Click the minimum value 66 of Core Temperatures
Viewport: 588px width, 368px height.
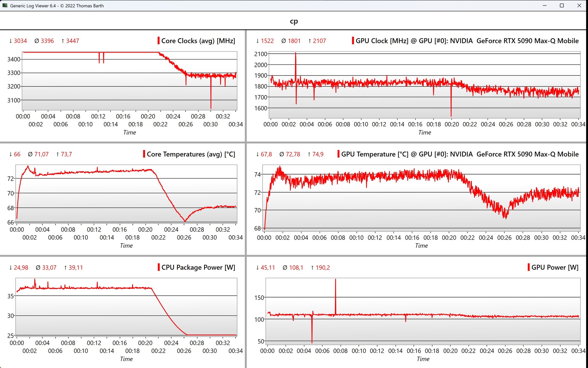(17, 154)
